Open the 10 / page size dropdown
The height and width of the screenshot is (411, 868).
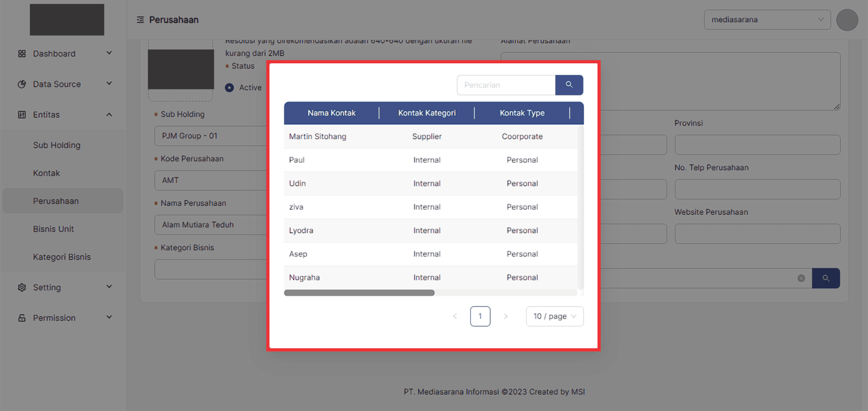[554, 316]
